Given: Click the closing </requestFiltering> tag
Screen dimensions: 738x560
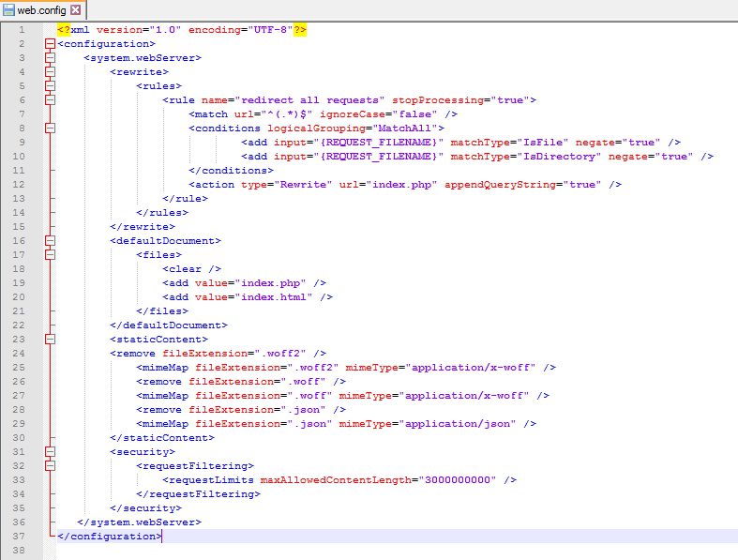Looking at the screenshot, I should click(x=198, y=494).
